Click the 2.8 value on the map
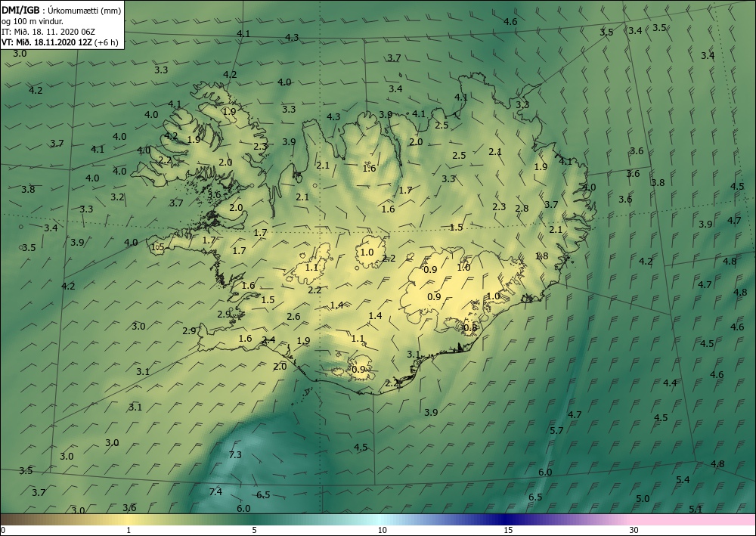Image resolution: width=756 pixels, height=536 pixels. tap(522, 209)
